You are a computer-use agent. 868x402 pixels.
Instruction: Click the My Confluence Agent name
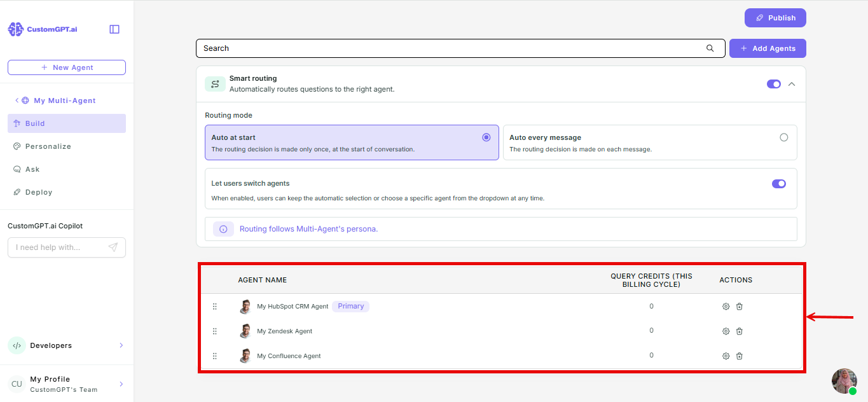click(289, 356)
